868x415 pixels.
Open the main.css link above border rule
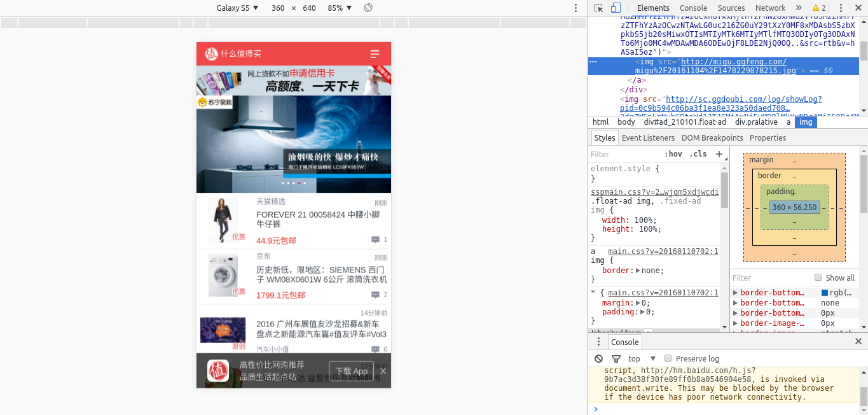663,251
